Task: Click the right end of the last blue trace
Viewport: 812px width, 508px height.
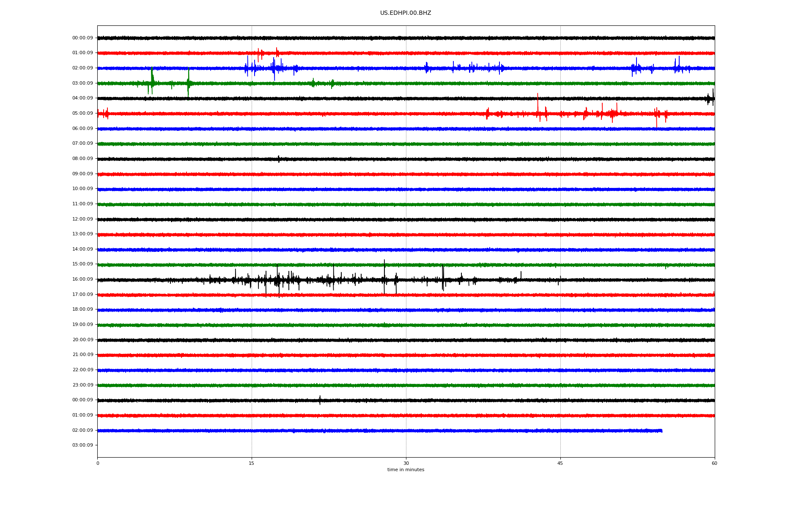Action: pyautogui.click(x=661, y=431)
